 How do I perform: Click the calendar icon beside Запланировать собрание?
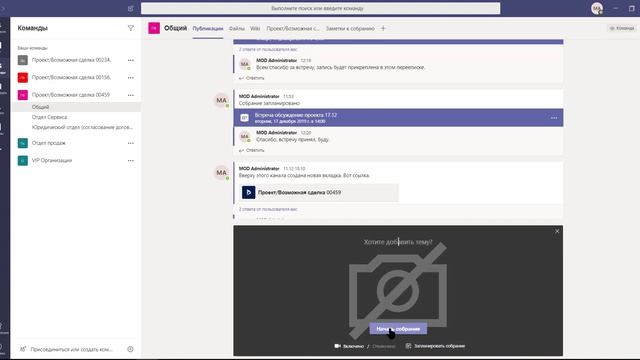408,346
